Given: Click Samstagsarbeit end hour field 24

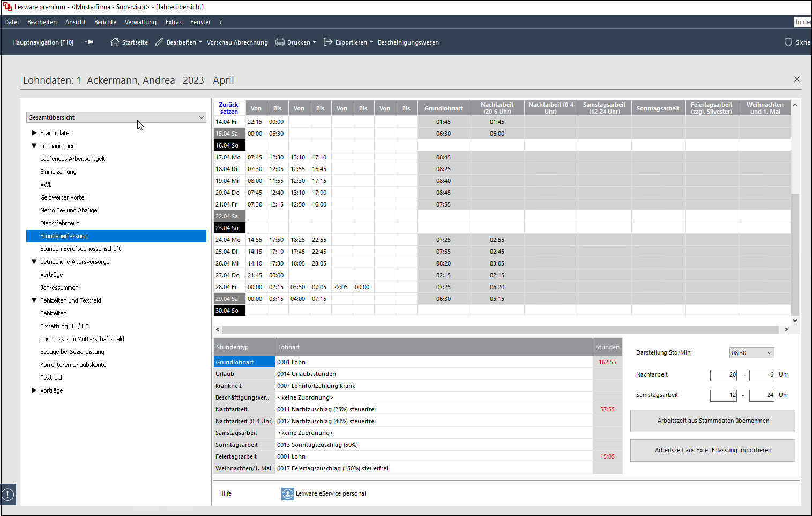Looking at the screenshot, I should (762, 395).
